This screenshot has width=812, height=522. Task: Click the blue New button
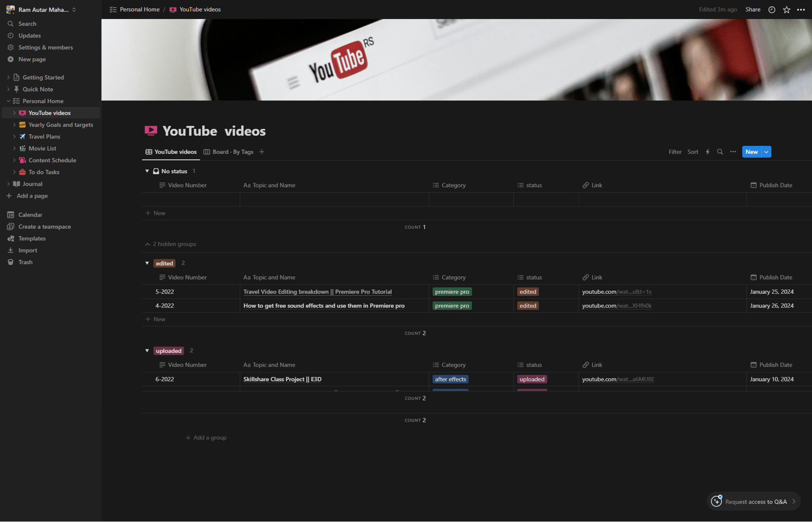[x=752, y=152]
